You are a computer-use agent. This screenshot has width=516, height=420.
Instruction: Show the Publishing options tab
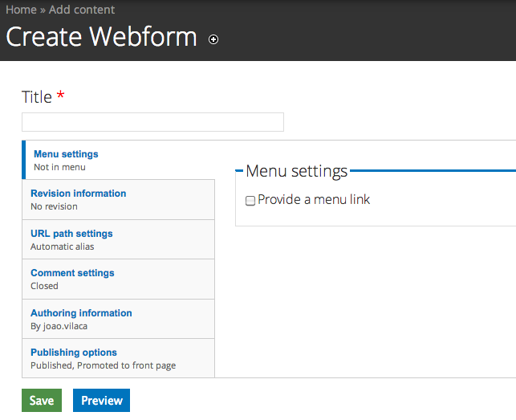(x=74, y=353)
